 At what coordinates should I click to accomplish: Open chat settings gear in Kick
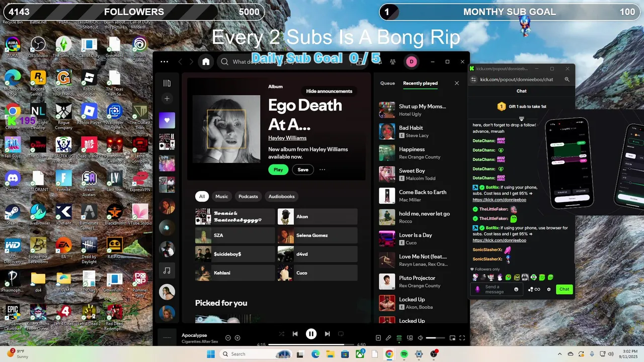pos(549,289)
